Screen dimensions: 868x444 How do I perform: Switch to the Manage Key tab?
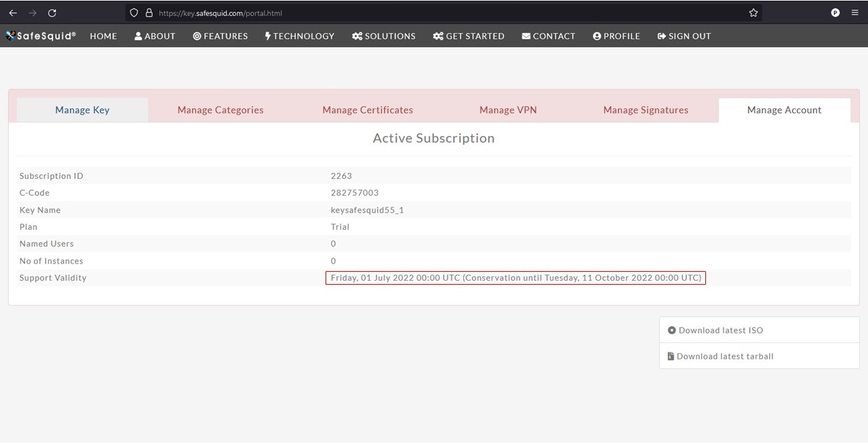tap(82, 110)
